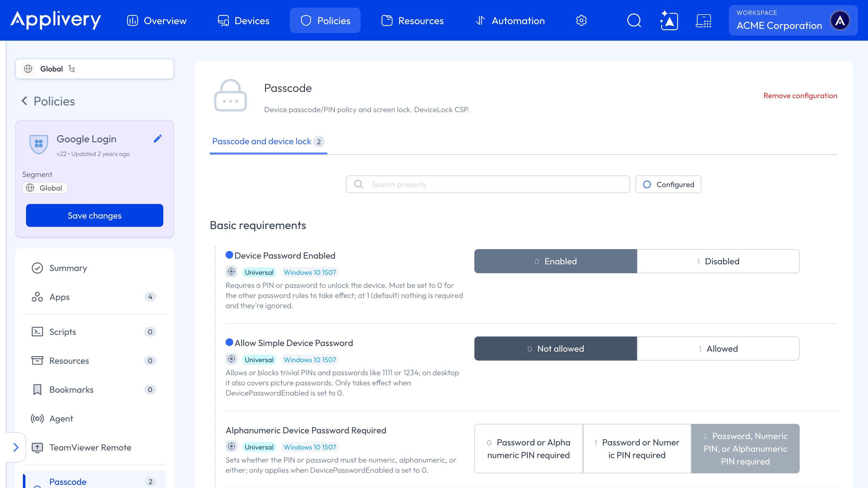This screenshot has width=868, height=488.
Task: Switch to Passcode and device lock tab
Action: tap(268, 142)
